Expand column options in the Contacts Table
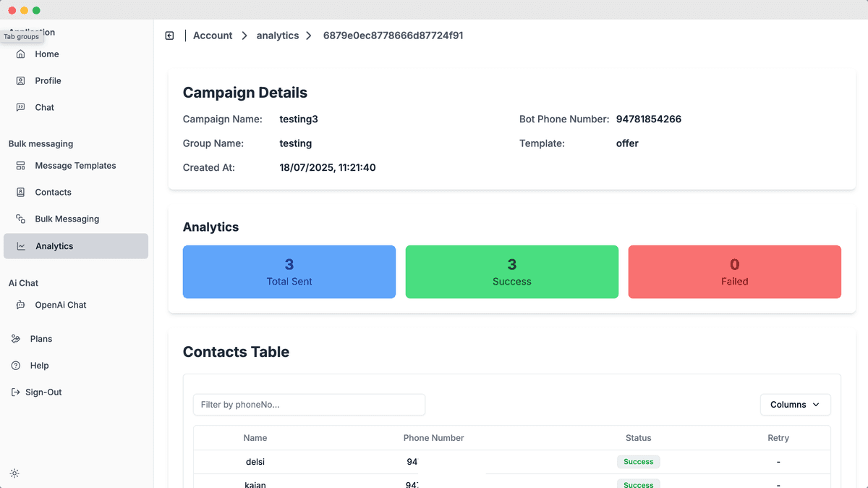 point(795,405)
